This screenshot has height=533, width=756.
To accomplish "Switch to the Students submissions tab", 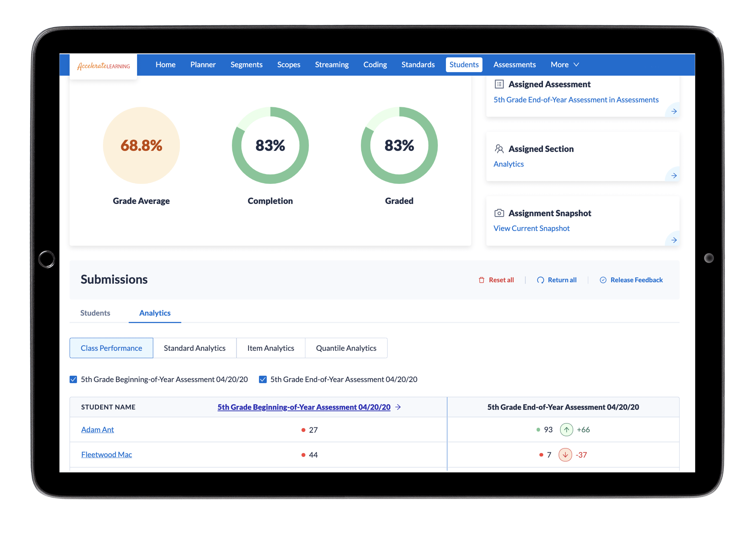I will point(95,313).
